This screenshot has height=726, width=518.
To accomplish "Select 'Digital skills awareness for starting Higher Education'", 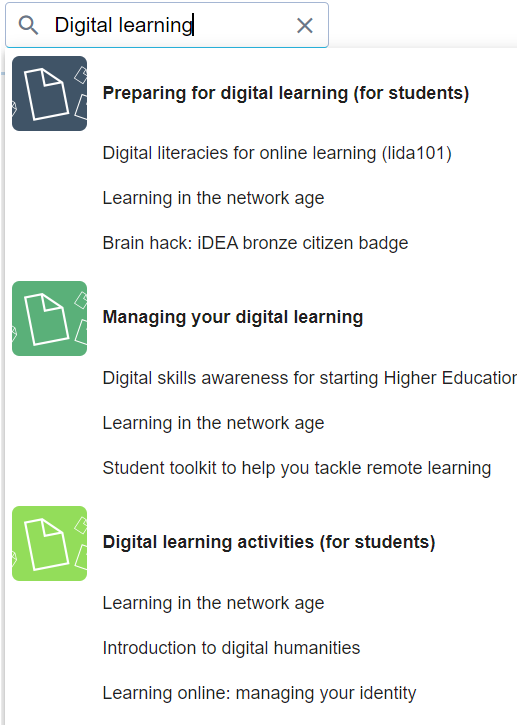I will (309, 378).
